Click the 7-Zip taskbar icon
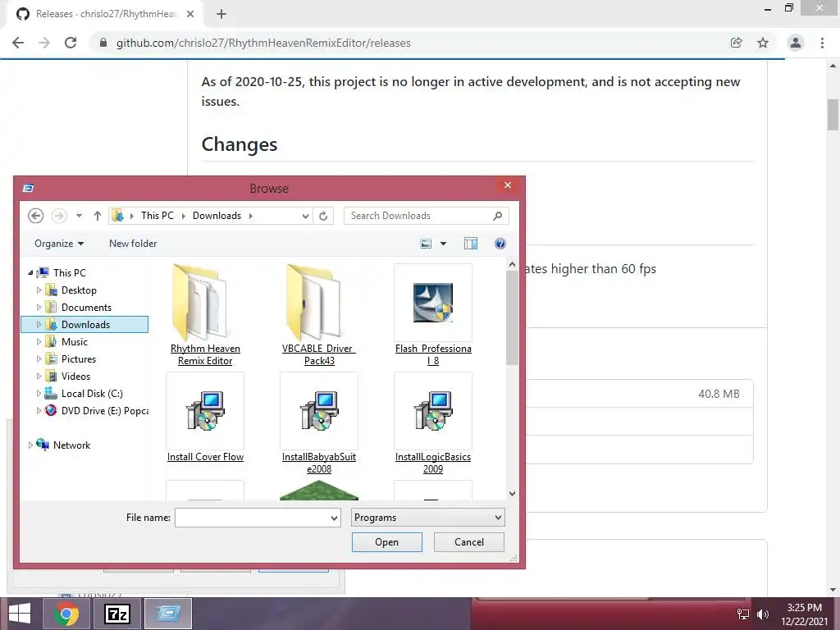Viewport: 840px width, 630px height. (x=117, y=614)
